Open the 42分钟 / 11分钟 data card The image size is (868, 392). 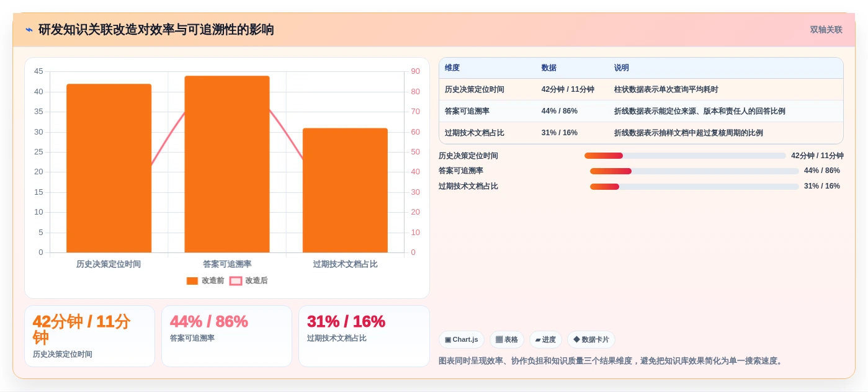coord(89,336)
